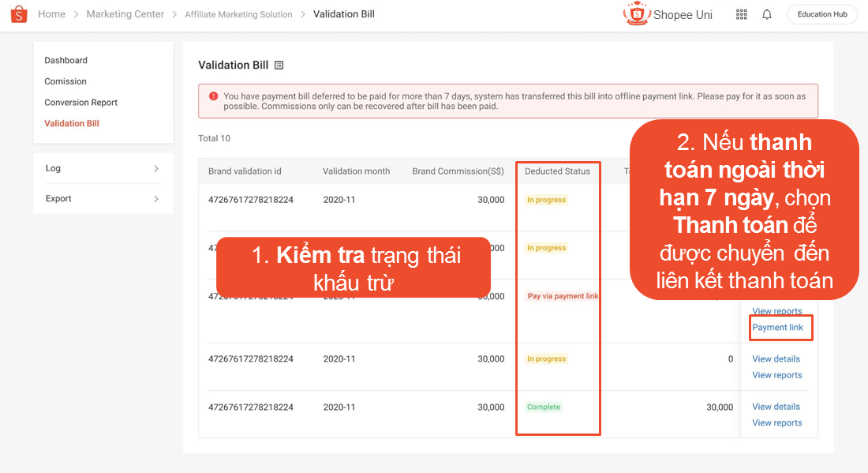Click the Shopee logo icon
868x473 pixels.
[x=19, y=14]
